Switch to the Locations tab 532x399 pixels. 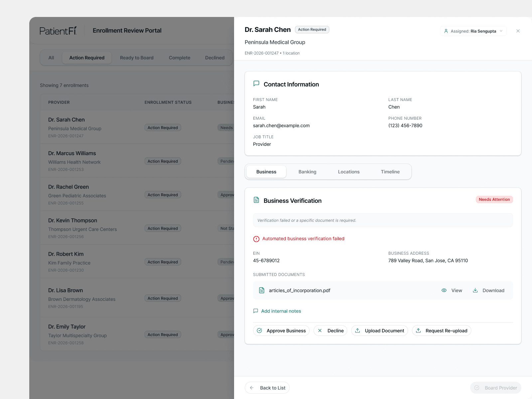click(349, 172)
